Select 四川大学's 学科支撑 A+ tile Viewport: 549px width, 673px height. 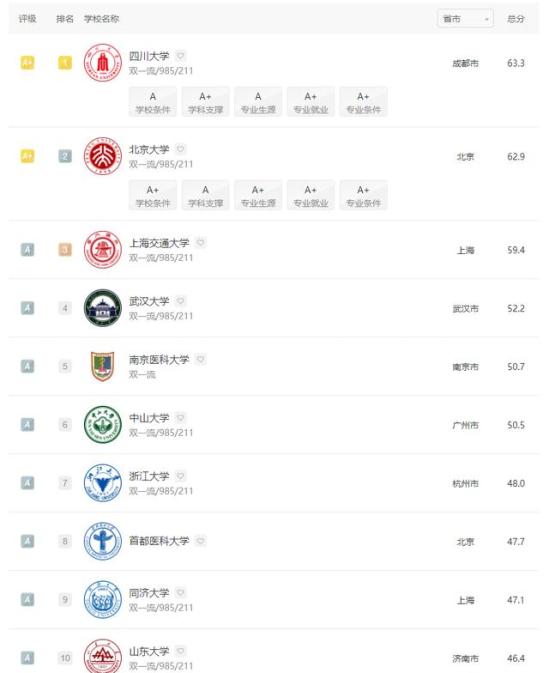[206, 102]
